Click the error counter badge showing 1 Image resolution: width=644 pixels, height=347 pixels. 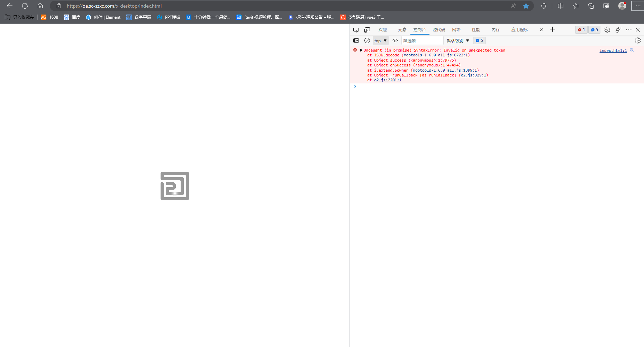(x=581, y=30)
